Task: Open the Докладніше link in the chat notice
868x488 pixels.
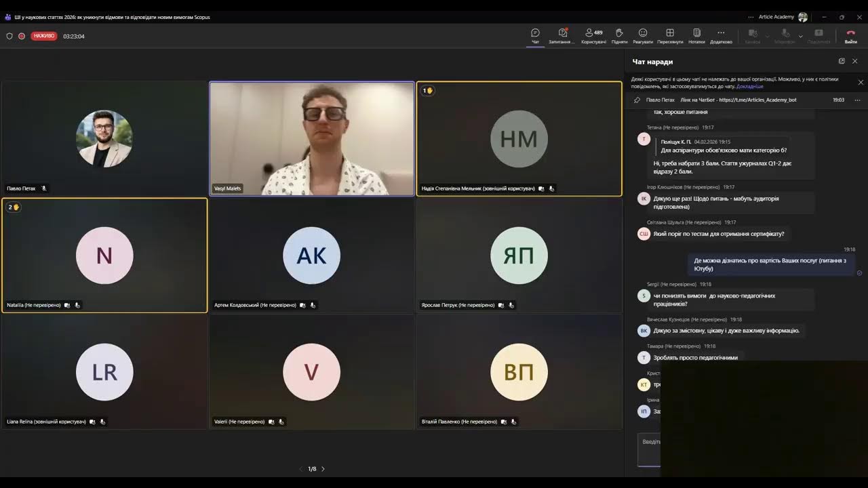Action: tap(750, 86)
